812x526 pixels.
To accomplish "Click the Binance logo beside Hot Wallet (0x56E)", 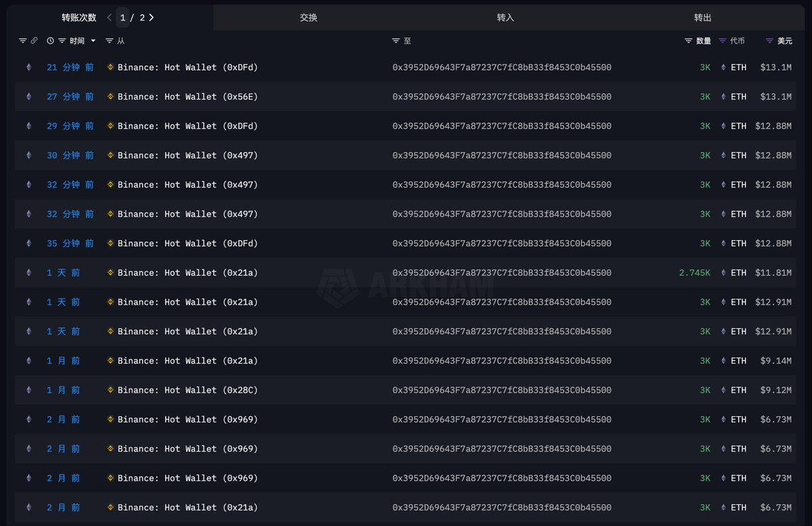I will coord(111,97).
